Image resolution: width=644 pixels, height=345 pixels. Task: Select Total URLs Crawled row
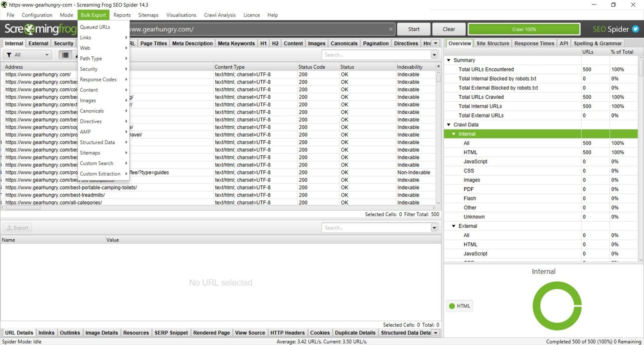coord(541,97)
